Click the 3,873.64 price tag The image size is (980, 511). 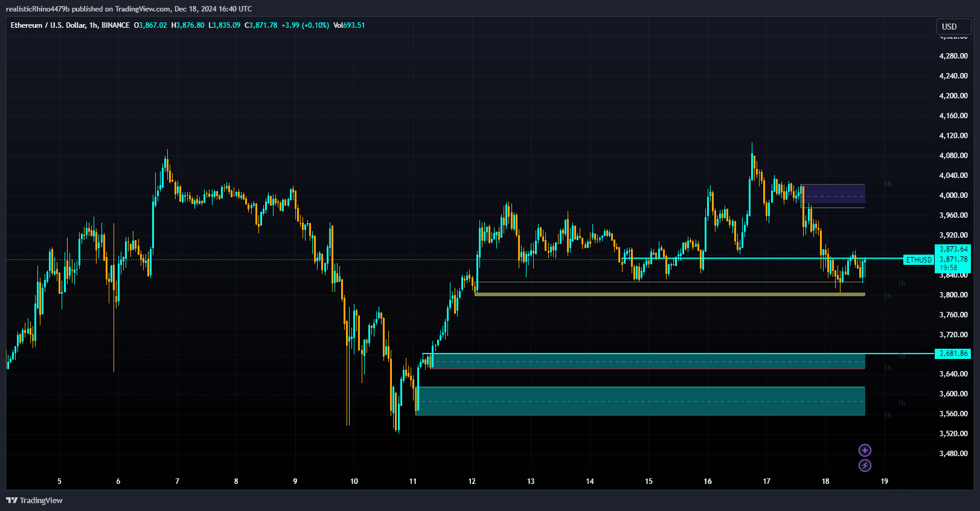pos(953,249)
